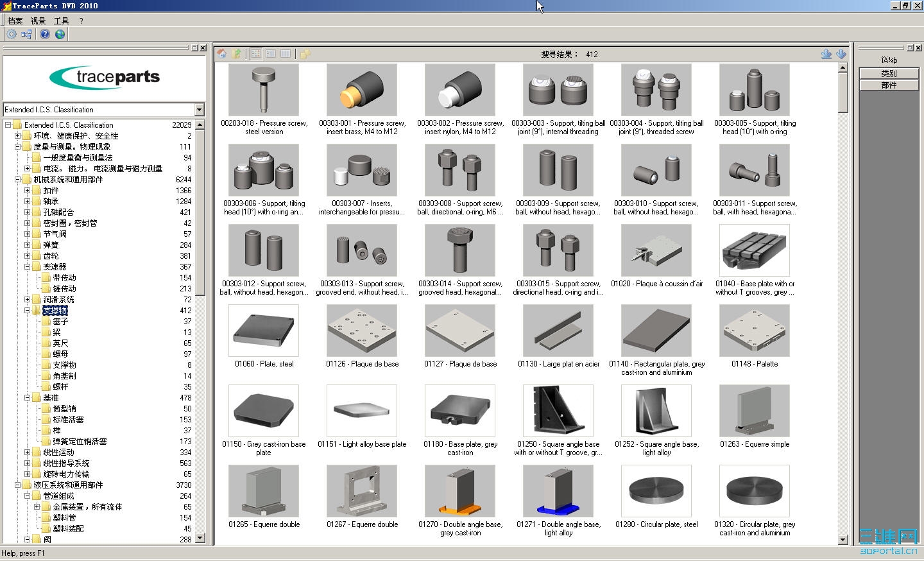This screenshot has width=924, height=561.
Task: Open the 00303-001 Pressure screw brass thumbnail
Action: (x=362, y=90)
